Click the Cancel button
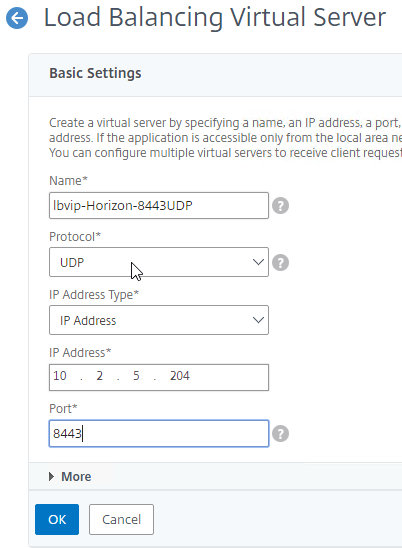Image resolution: width=402 pixels, height=548 pixels. click(x=121, y=519)
